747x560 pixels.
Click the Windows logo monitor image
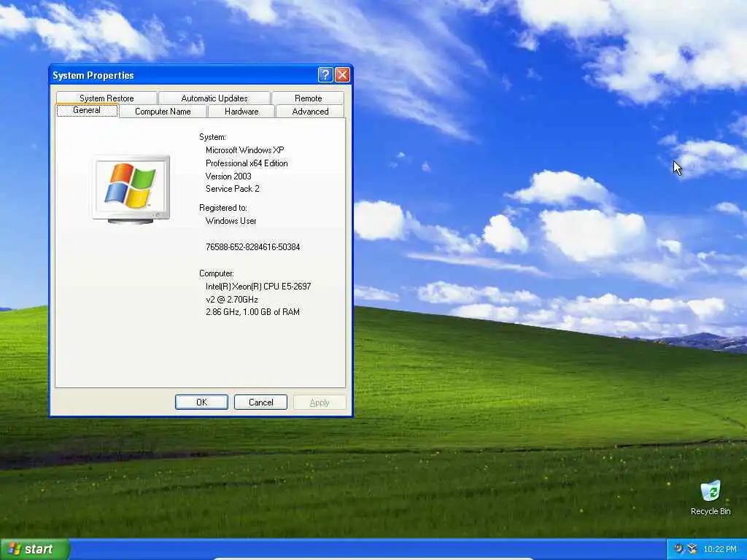[x=131, y=190]
